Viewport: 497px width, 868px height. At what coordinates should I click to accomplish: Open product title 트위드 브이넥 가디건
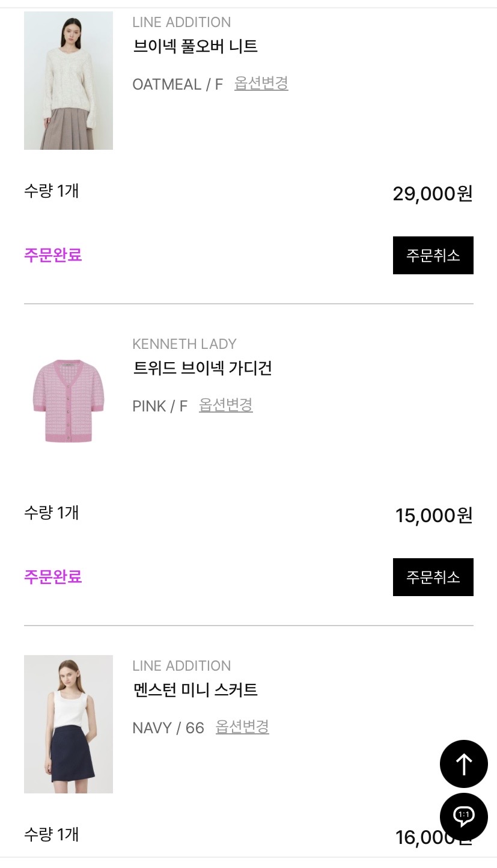(x=203, y=368)
